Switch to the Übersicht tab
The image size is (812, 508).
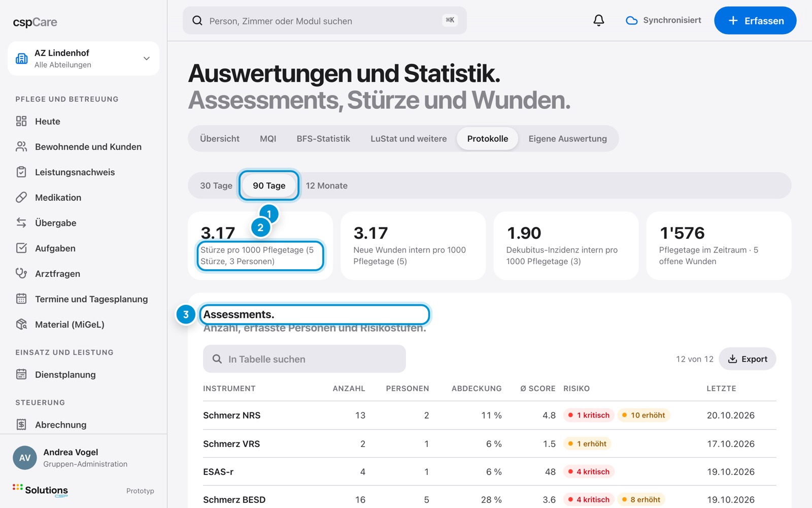220,139
